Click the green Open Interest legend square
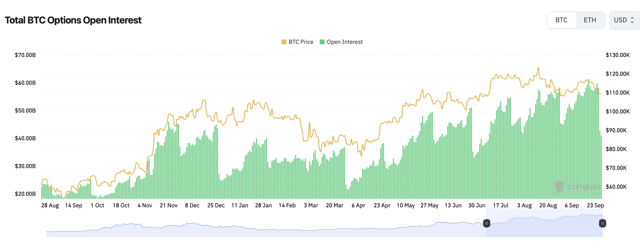The height and width of the screenshot is (249, 644). pos(322,42)
